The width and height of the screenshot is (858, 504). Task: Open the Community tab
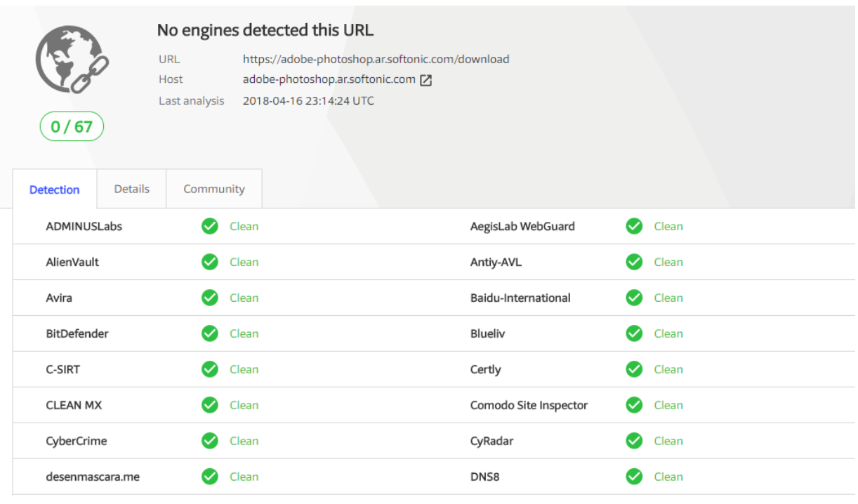pos(214,189)
